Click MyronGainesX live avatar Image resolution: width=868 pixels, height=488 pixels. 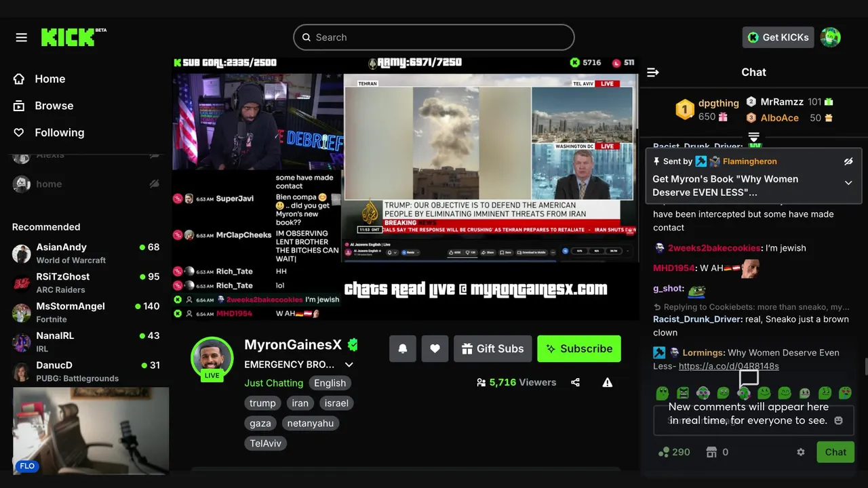pos(212,358)
